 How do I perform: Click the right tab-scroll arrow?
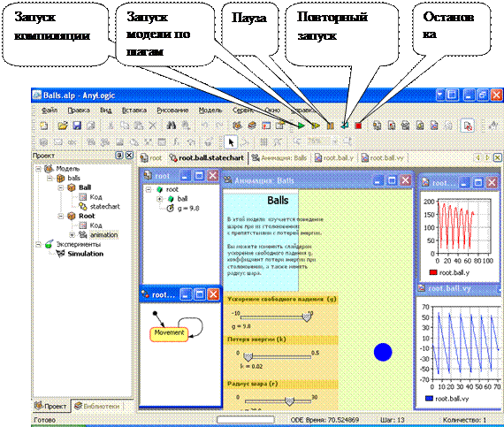tap(487, 157)
